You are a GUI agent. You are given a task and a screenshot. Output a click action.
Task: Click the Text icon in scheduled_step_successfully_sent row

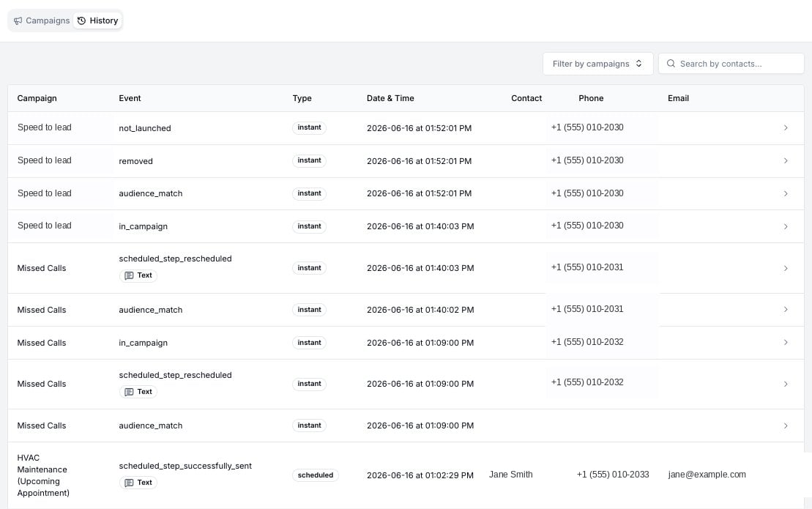129,483
